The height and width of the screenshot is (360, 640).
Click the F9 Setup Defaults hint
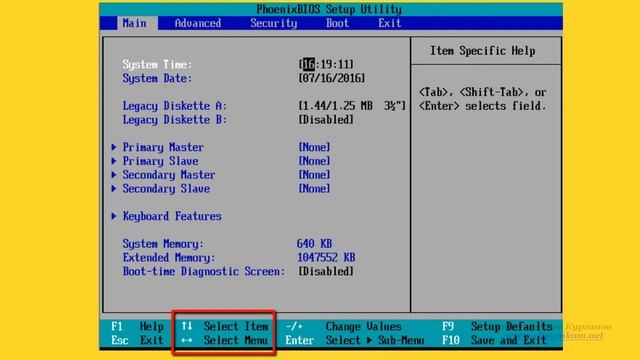pyautogui.click(x=497, y=327)
